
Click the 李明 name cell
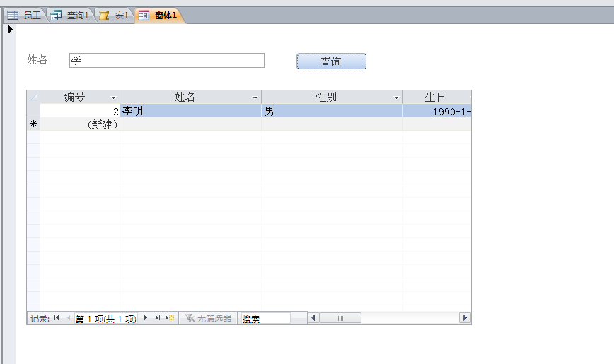pyautogui.click(x=191, y=110)
